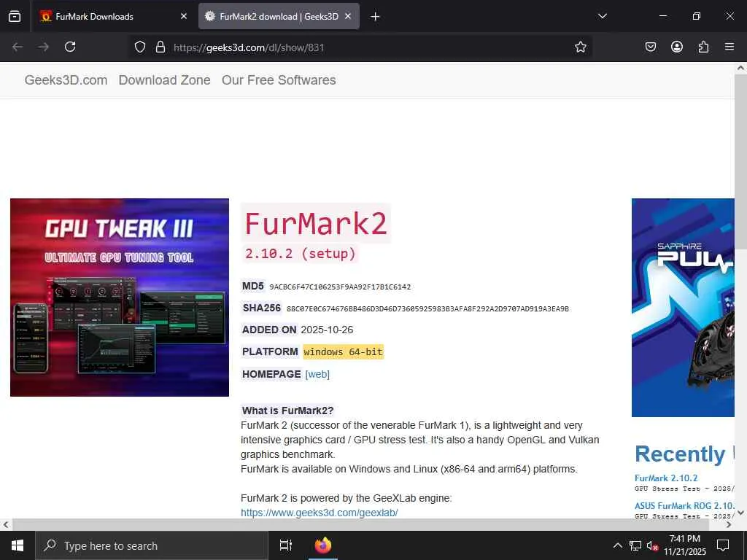Open the Pocket save icon
This screenshot has width=747, height=560.
click(651, 47)
